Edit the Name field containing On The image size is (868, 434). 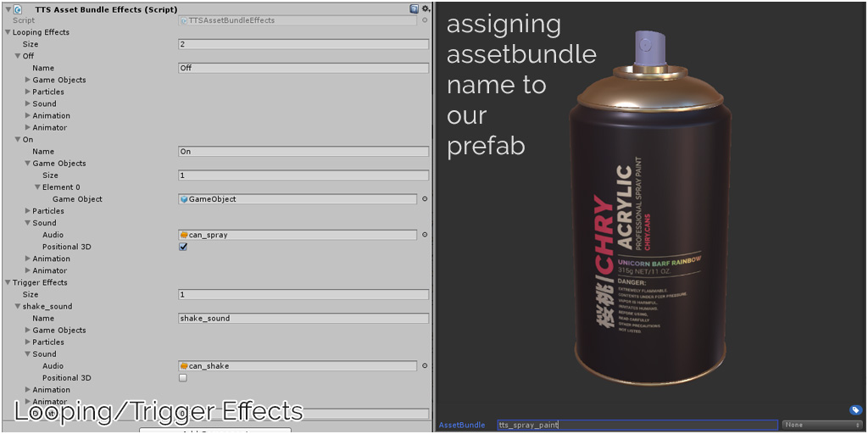point(303,152)
